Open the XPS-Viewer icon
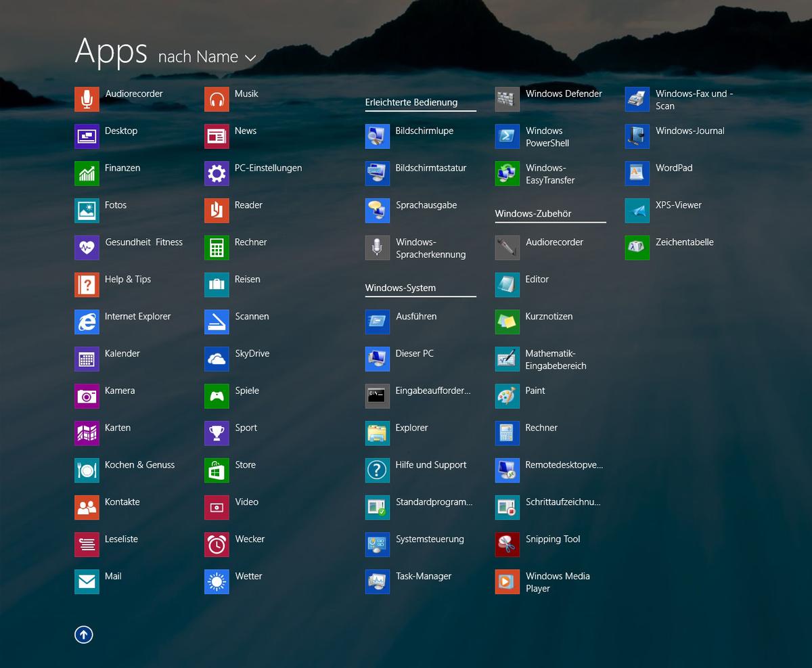Viewport: 812px width, 668px height. (637, 211)
